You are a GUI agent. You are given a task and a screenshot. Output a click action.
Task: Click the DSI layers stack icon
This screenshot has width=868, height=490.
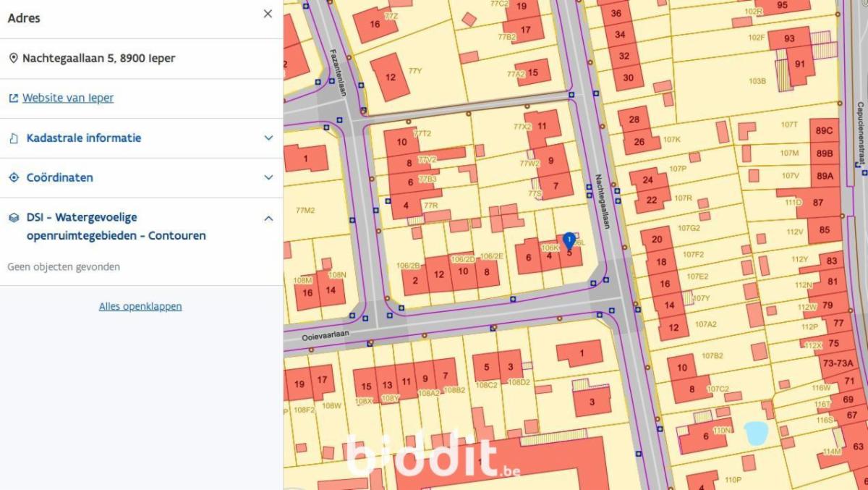pyautogui.click(x=13, y=218)
